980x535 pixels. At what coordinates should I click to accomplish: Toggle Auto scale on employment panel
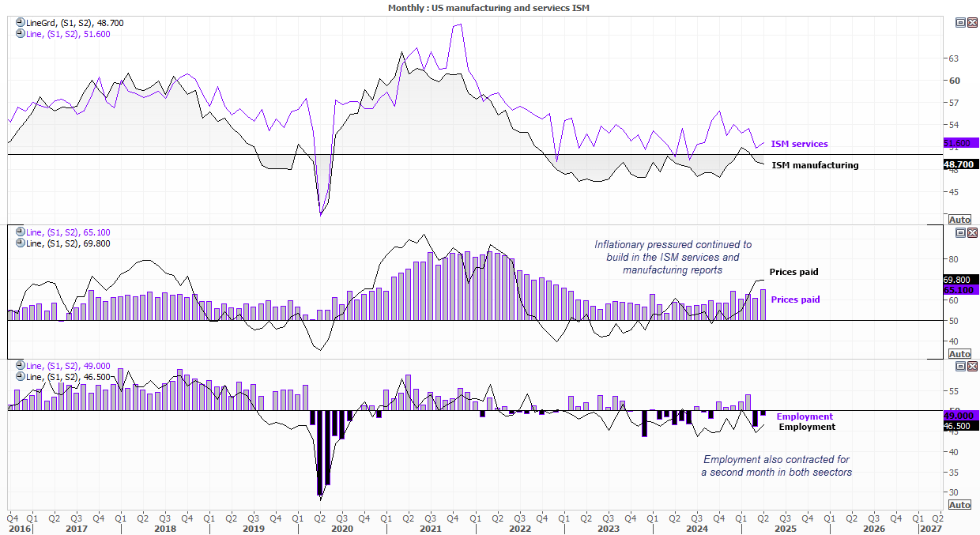click(959, 505)
